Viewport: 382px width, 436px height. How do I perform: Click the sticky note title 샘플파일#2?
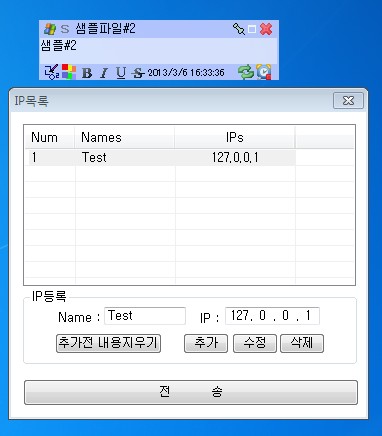pyautogui.click(x=105, y=29)
